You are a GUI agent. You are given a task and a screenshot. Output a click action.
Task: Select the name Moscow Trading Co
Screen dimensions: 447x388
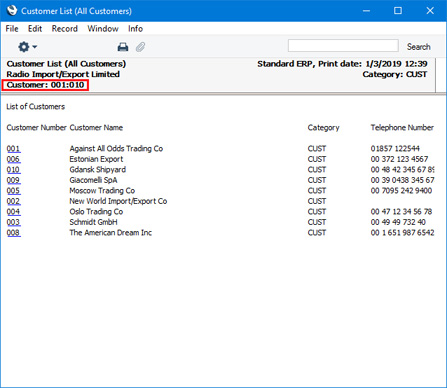(x=102, y=191)
